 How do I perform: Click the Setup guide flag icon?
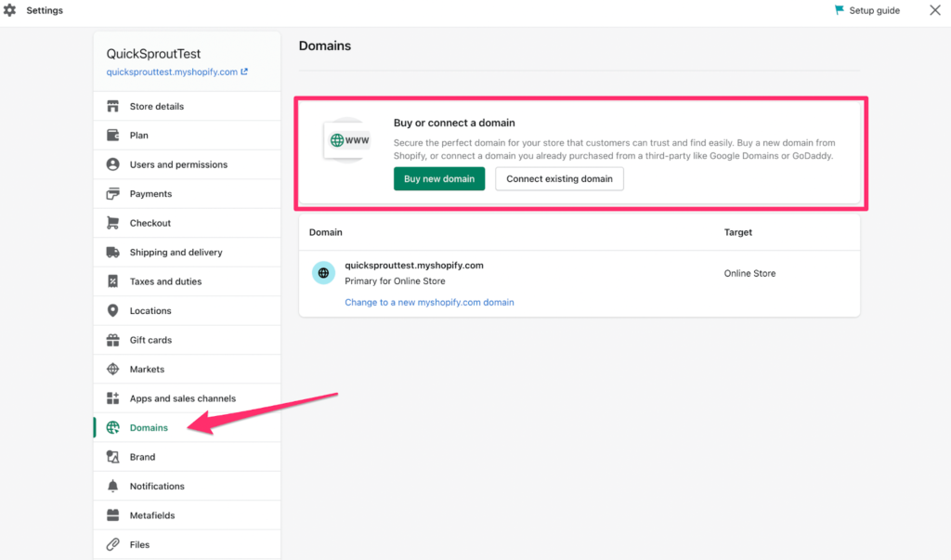click(x=840, y=9)
